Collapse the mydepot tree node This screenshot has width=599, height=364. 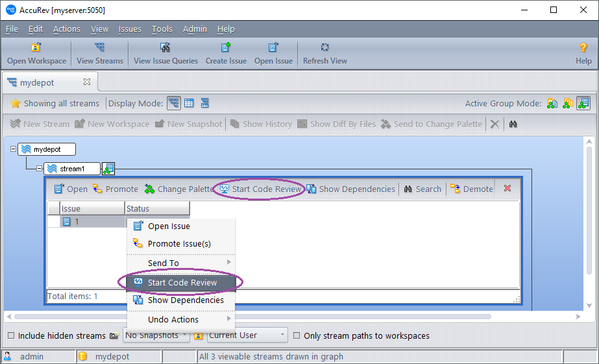click(x=13, y=149)
